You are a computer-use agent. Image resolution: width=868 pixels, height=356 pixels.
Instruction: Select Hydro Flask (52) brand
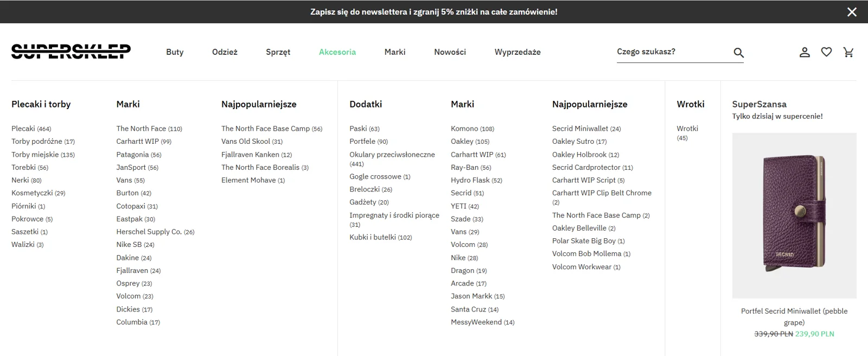point(476,180)
